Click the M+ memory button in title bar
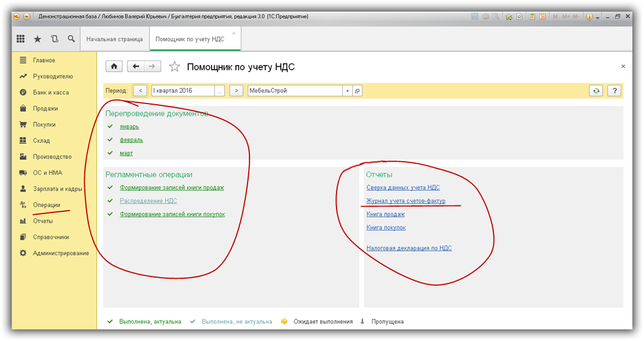The image size is (644, 341). [x=566, y=16]
